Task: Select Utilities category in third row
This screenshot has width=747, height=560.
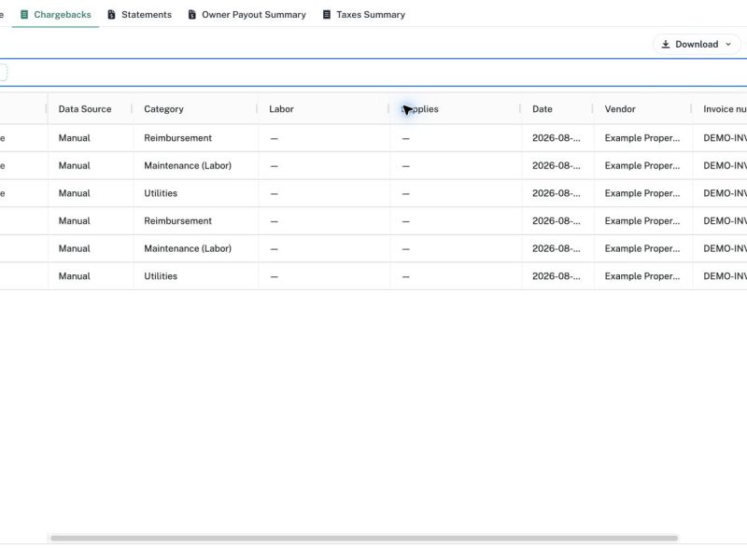Action: tap(161, 193)
